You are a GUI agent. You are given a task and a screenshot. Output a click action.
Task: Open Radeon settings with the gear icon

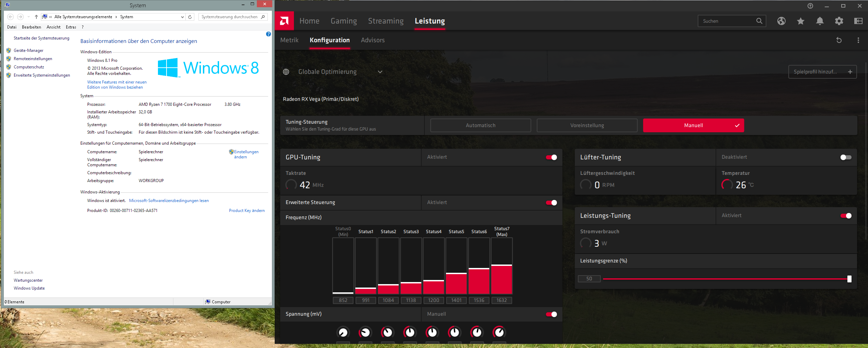[839, 21]
